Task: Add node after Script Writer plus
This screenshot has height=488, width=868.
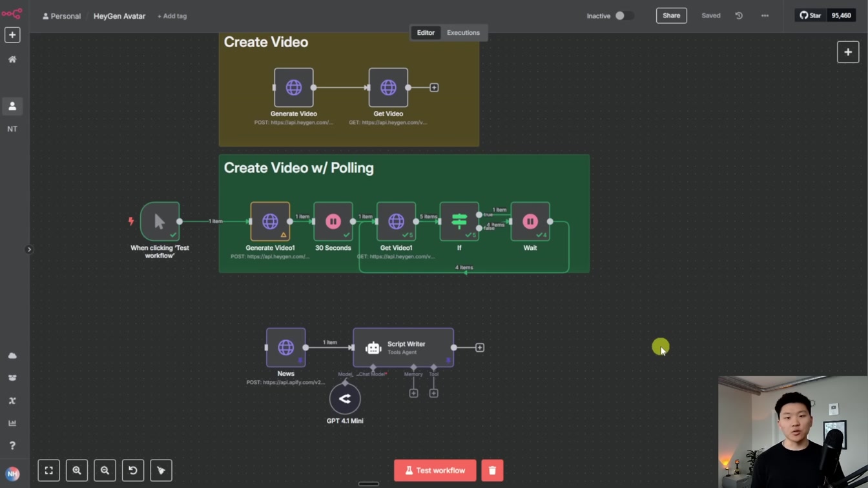Action: (480, 347)
